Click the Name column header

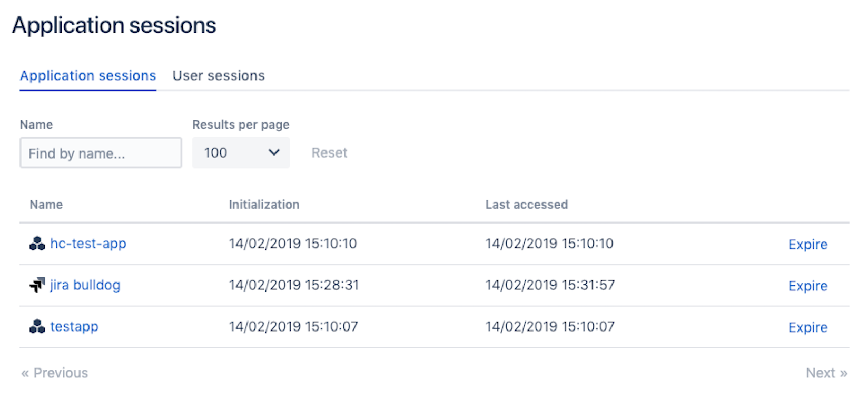point(46,205)
